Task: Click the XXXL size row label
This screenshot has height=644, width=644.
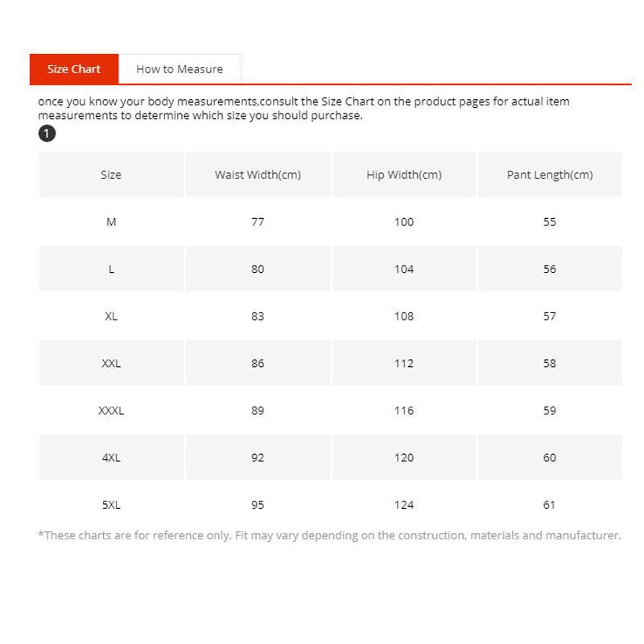Action: coord(111,411)
